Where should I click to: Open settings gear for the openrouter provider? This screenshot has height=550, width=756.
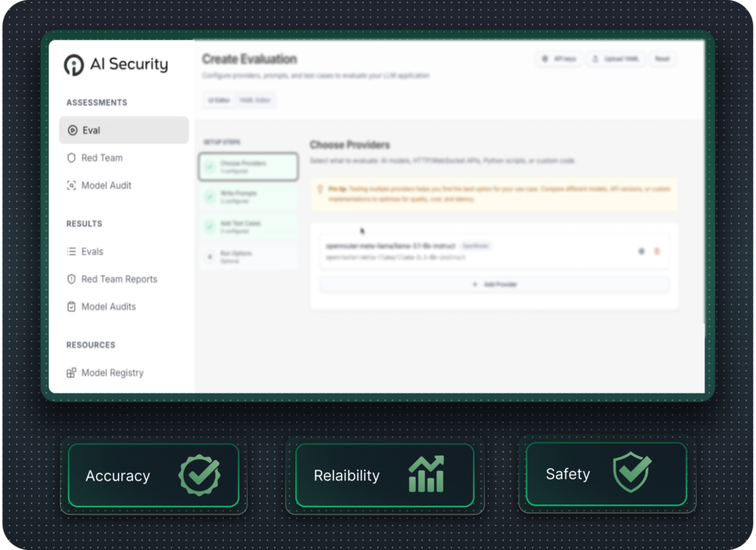[x=641, y=252]
